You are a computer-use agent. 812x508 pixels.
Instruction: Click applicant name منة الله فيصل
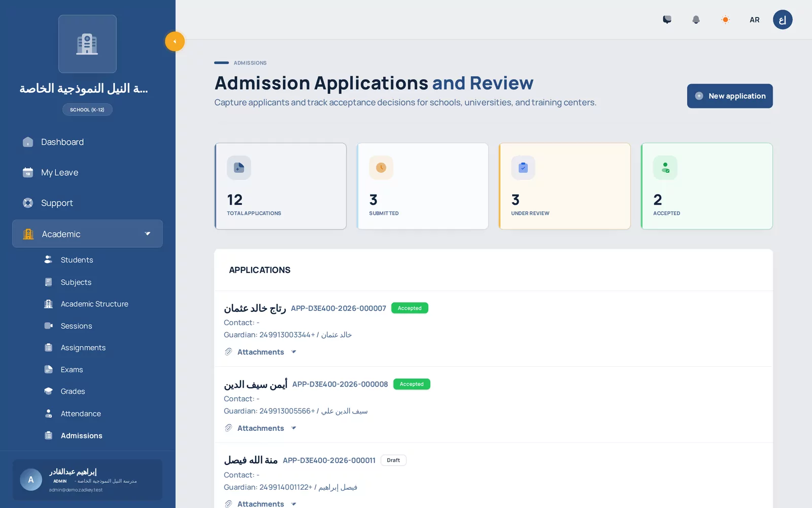pyautogui.click(x=251, y=461)
